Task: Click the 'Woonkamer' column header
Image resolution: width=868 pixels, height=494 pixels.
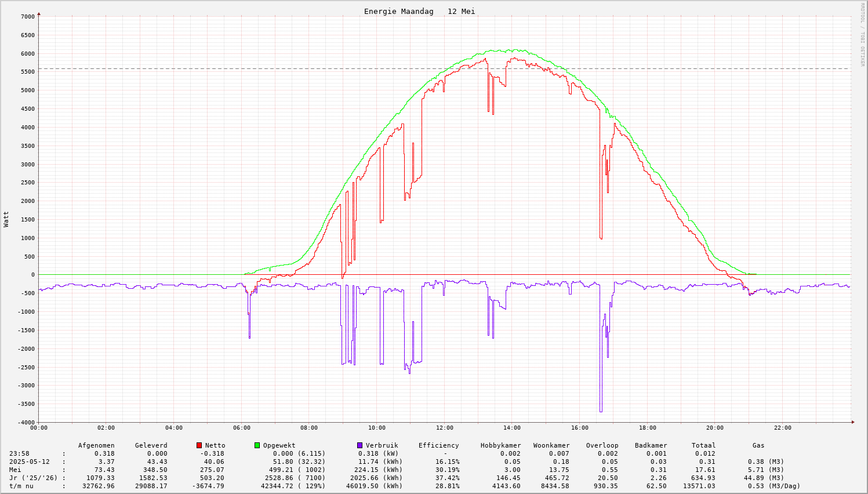Action: [551, 445]
